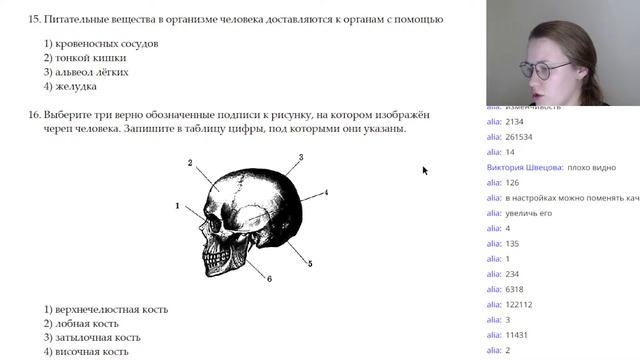Select answer «2) тонкой кишки»

pos(85,58)
